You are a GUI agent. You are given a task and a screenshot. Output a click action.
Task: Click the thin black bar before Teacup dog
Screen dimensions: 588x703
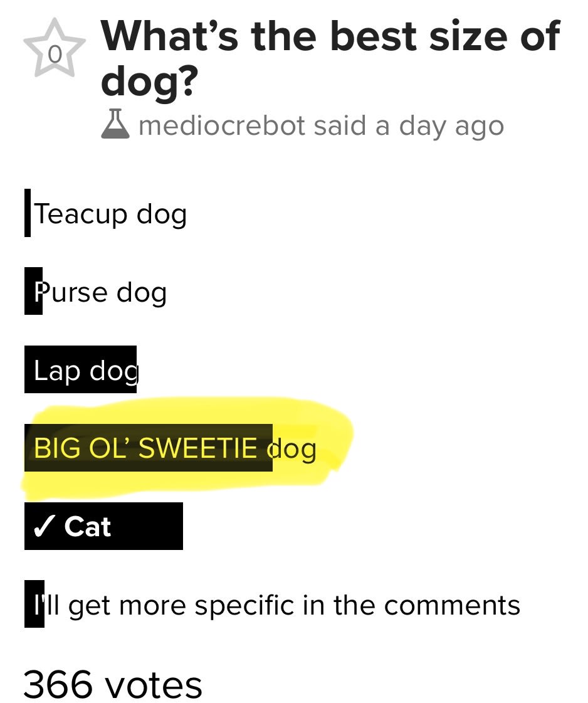(x=27, y=214)
